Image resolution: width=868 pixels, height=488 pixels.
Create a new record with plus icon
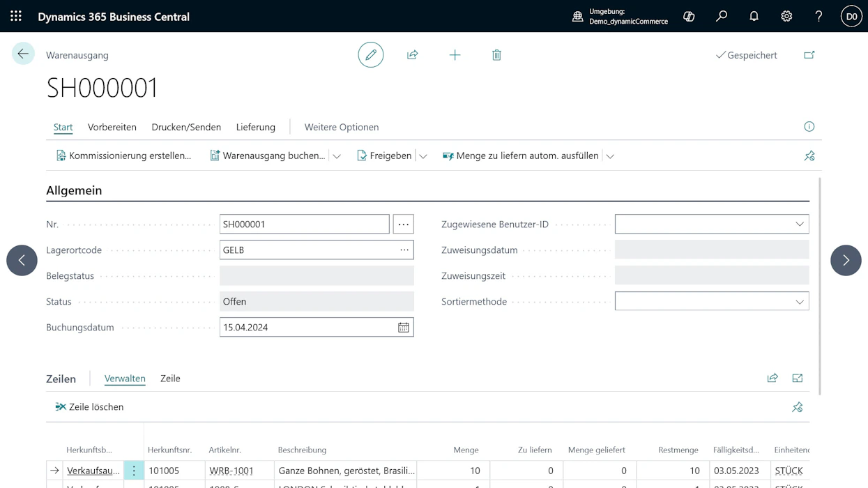(x=455, y=54)
